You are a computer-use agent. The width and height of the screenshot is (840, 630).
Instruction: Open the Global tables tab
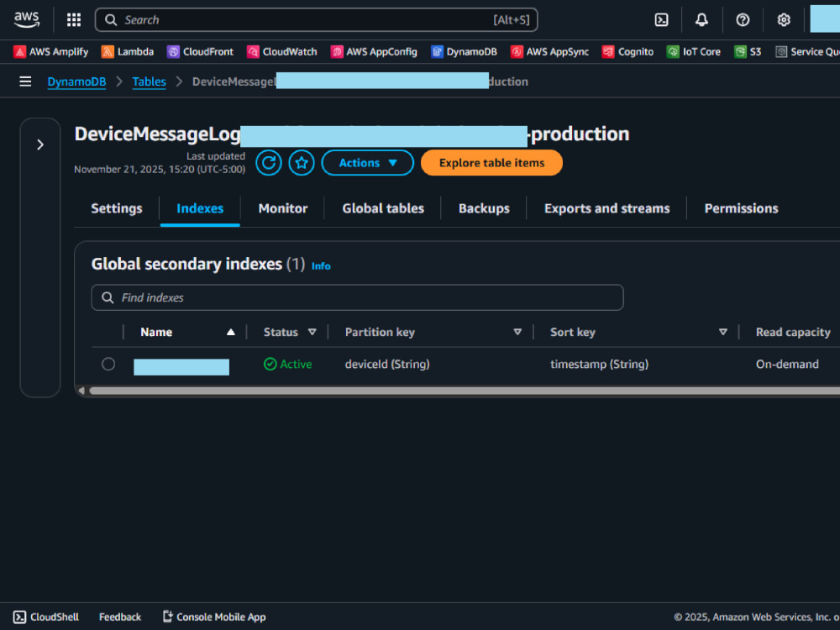click(x=383, y=208)
